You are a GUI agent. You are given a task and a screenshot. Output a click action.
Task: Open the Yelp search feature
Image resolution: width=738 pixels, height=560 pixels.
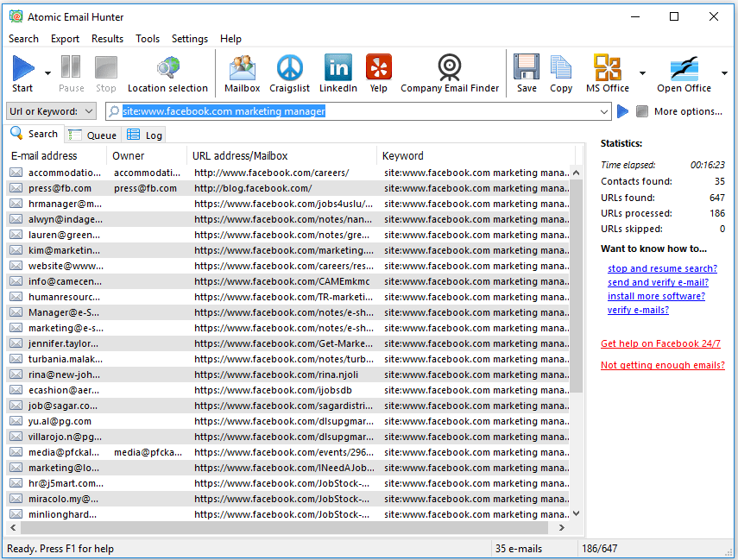(378, 67)
